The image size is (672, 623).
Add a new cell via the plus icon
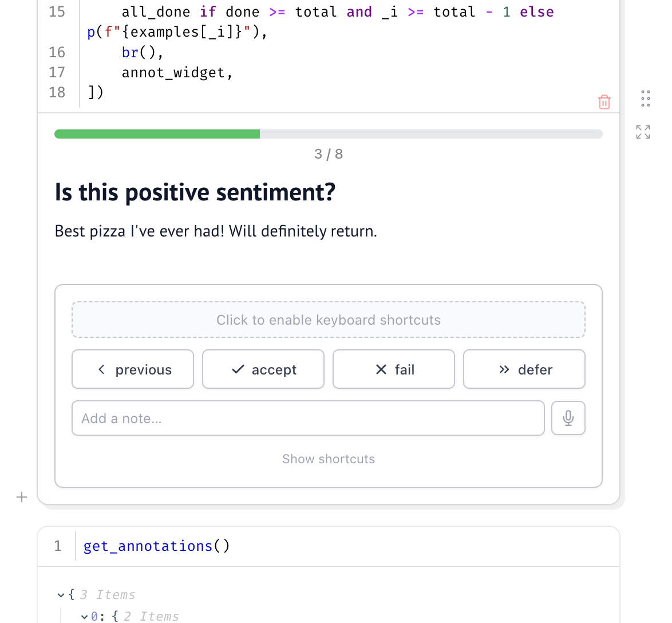(22, 497)
